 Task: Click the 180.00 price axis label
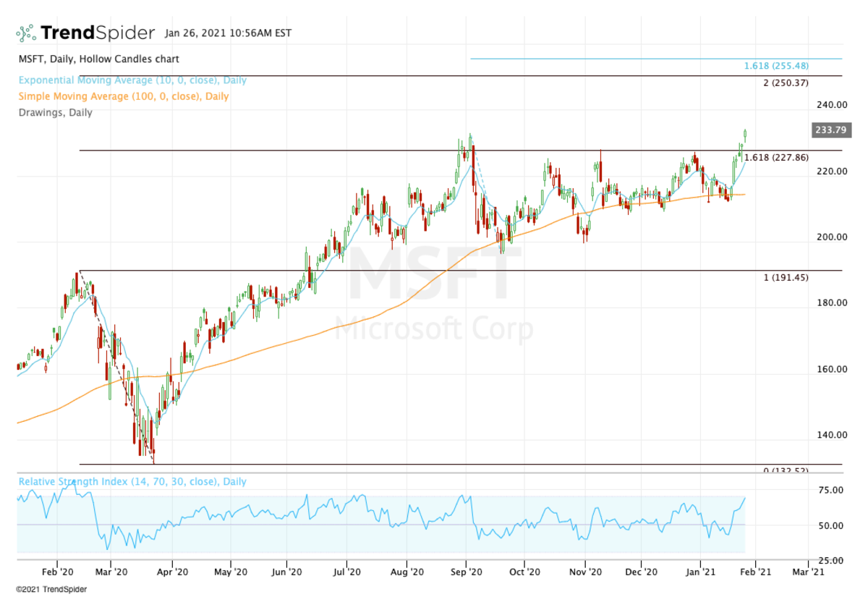[x=832, y=303]
